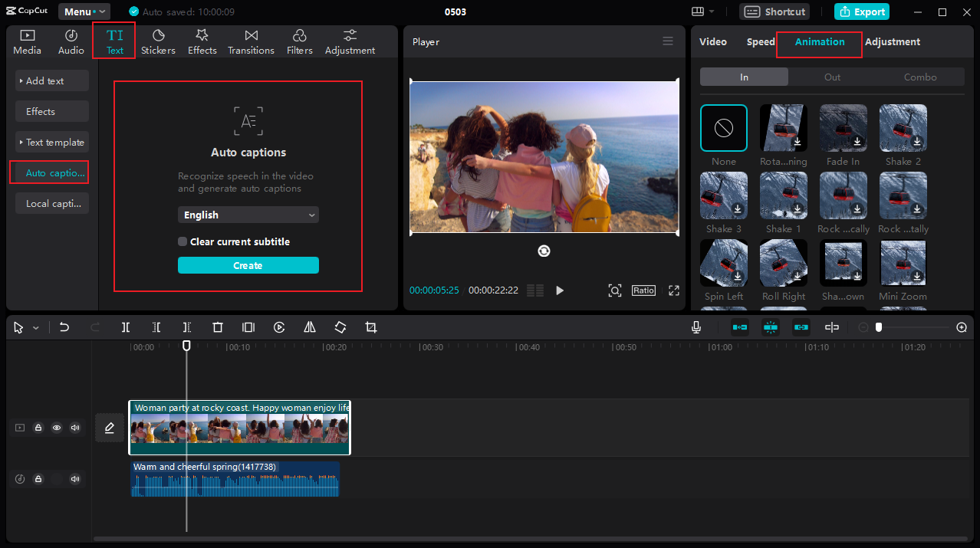Select the Mini Zoom animation thumbnail
Image resolution: width=980 pixels, height=548 pixels.
click(903, 263)
